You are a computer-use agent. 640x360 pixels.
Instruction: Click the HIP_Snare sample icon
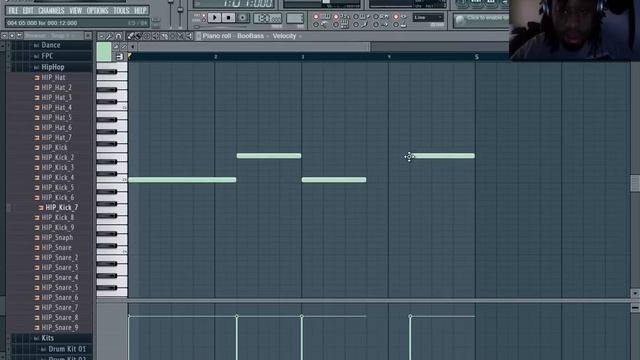click(x=37, y=247)
